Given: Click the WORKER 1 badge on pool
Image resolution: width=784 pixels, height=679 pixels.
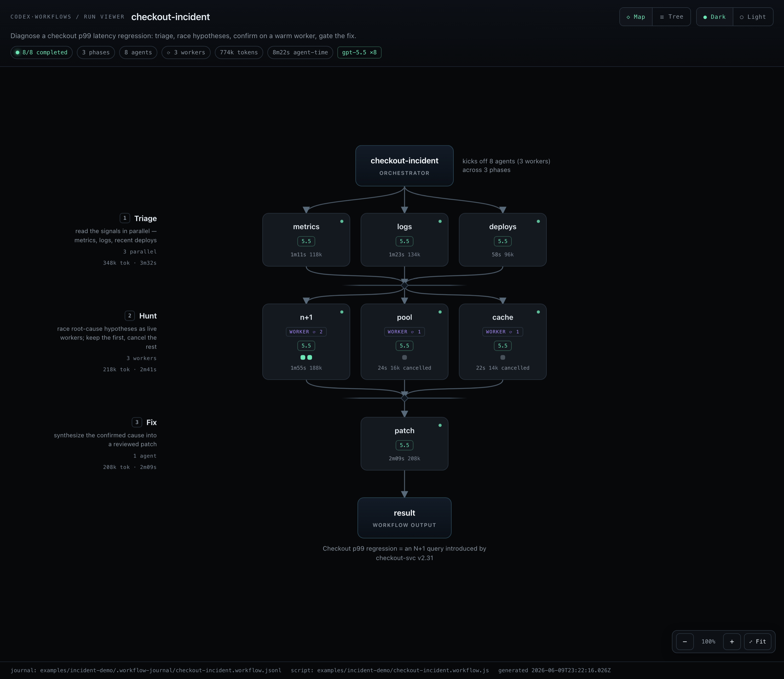Looking at the screenshot, I should [x=405, y=332].
